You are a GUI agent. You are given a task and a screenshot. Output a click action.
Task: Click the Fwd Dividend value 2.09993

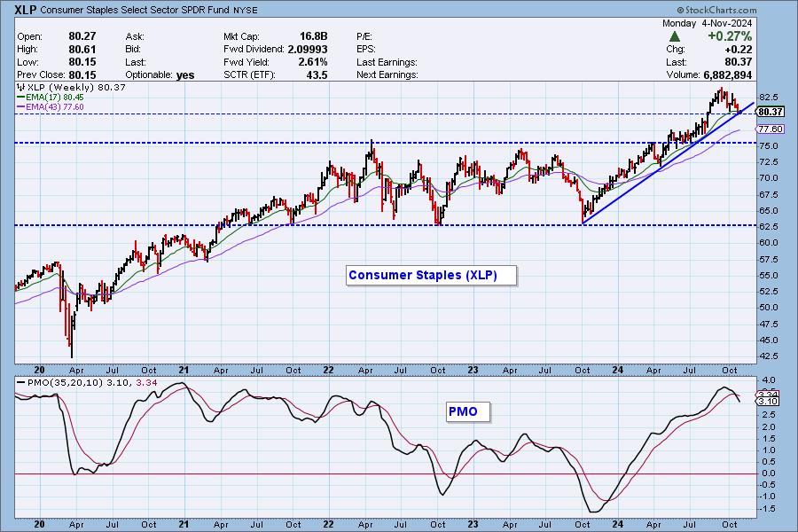(x=308, y=50)
